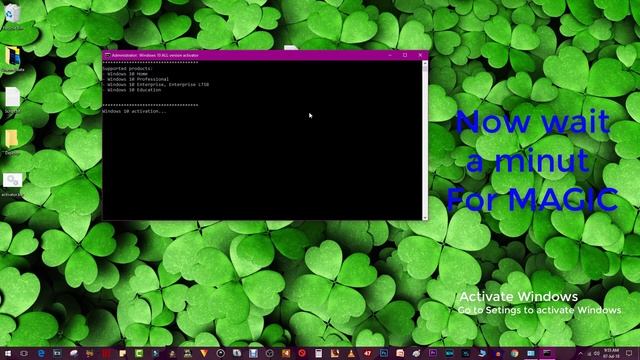The image size is (640, 360).
Task: Click the console scrollbar down arrow
Action: pos(425,217)
